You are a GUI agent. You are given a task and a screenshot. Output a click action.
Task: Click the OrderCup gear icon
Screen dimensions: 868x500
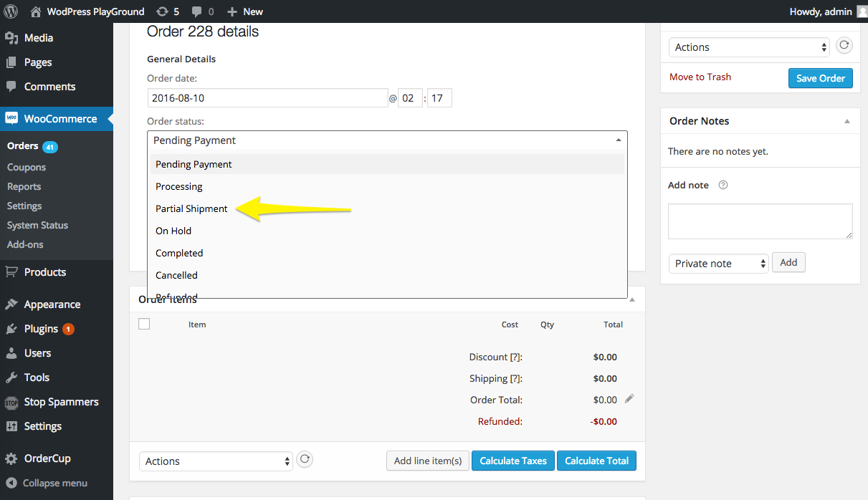coord(11,458)
